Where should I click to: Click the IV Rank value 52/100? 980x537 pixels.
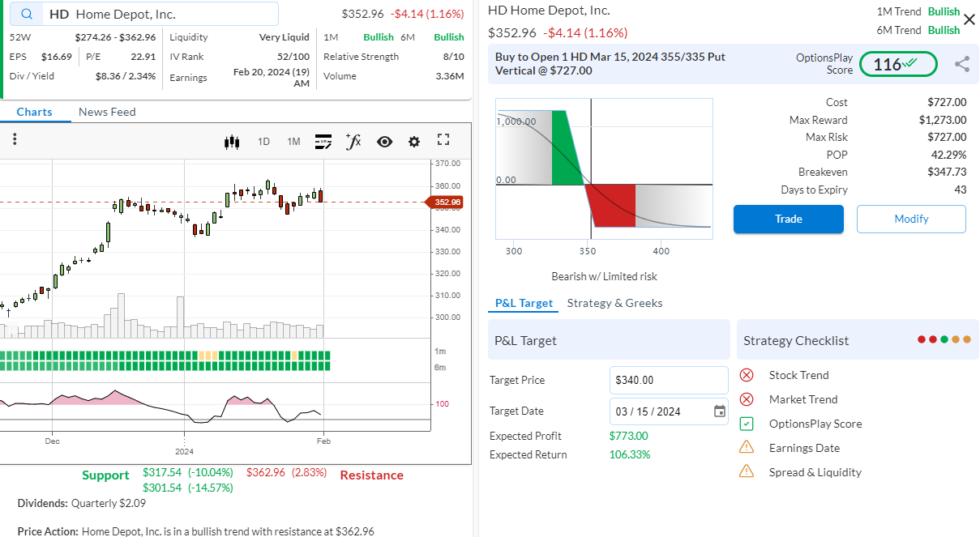[x=293, y=57]
